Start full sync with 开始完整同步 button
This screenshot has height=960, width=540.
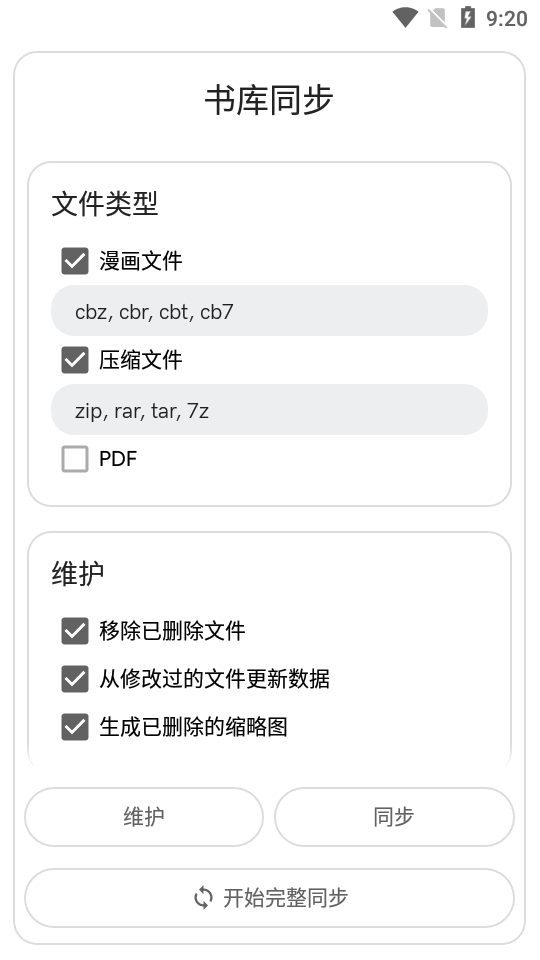click(269, 898)
